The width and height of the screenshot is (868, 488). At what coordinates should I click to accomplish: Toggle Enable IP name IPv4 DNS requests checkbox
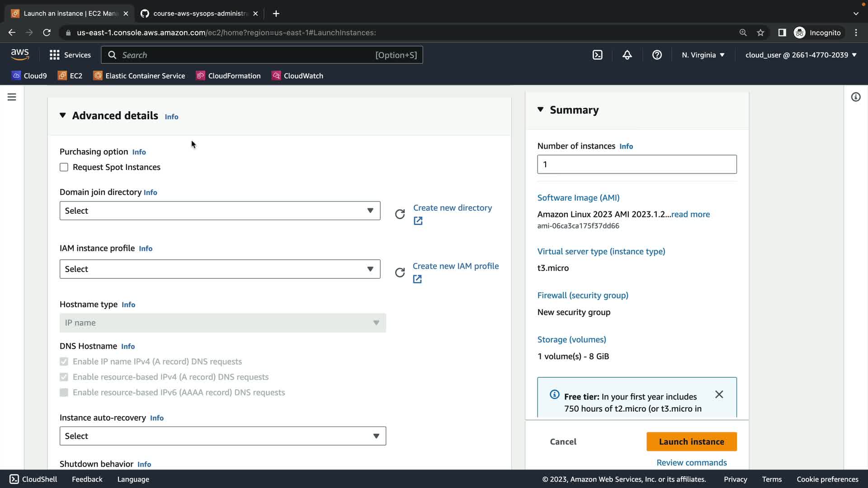[64, 361]
